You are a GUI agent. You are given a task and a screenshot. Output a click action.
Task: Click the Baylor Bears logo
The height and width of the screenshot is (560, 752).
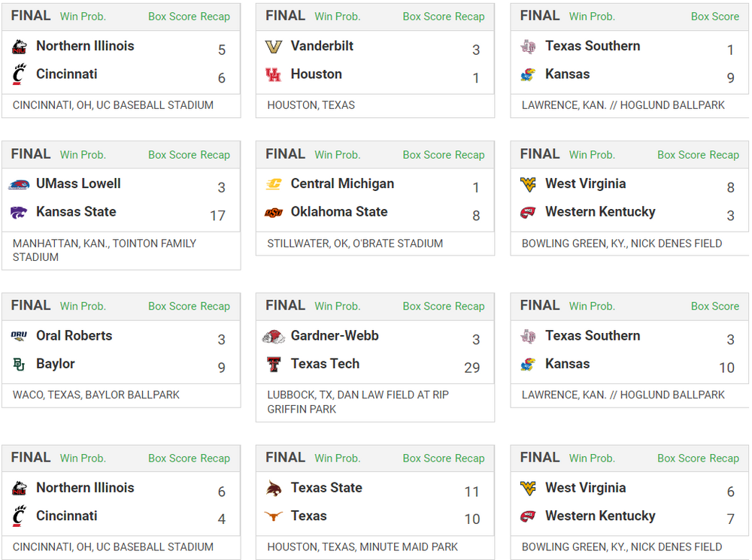[19, 365]
